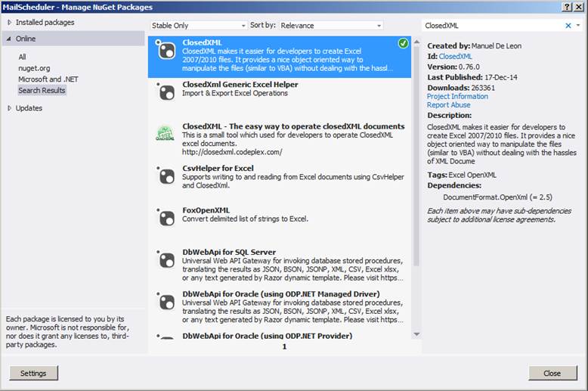
Task: Select DbWebApi for Oracle ODP.NET Provider entry
Action: 280,336
